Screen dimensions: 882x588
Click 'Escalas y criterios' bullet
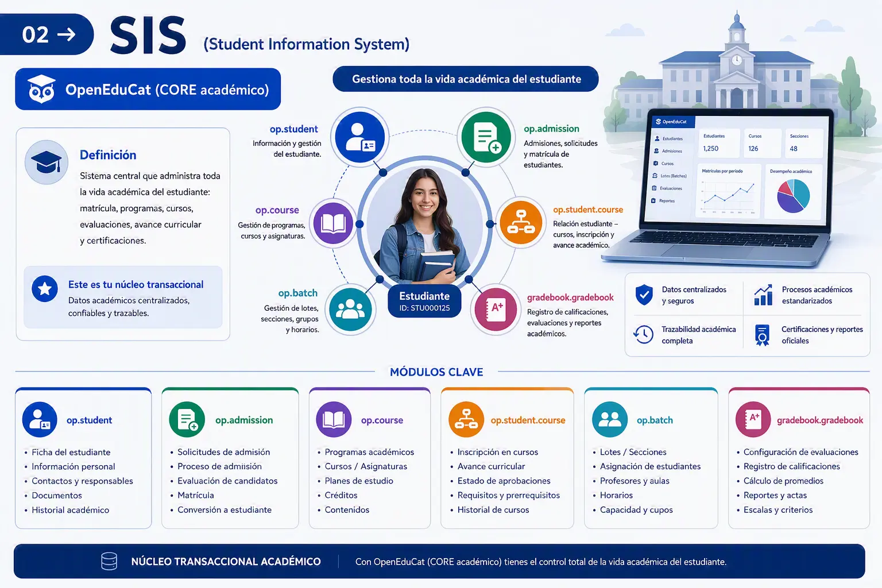click(x=778, y=510)
